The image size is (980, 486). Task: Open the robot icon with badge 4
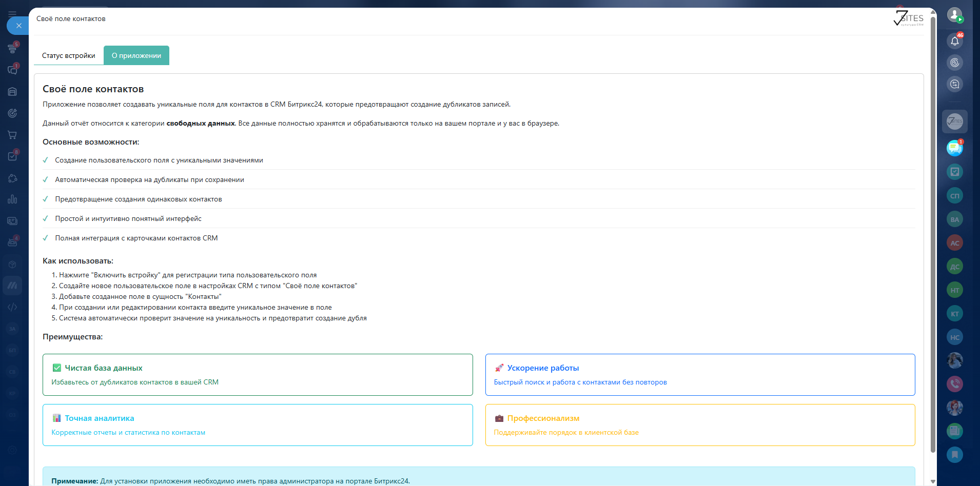(x=12, y=242)
